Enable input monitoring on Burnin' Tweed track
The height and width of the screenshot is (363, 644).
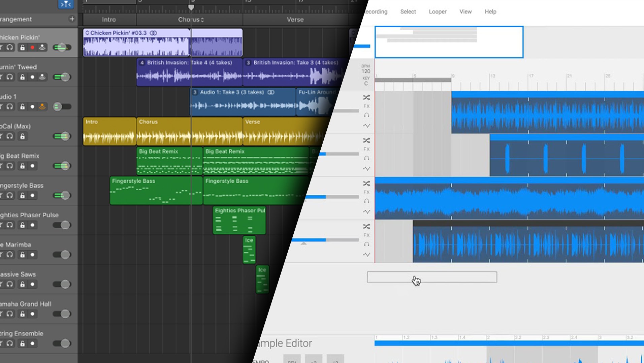point(42,77)
